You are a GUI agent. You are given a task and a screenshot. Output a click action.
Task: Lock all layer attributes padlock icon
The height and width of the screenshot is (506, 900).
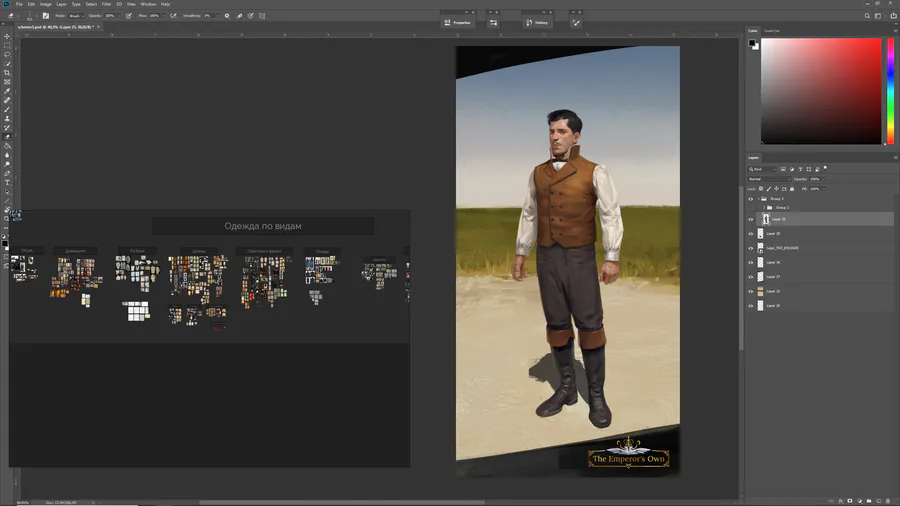pos(792,189)
